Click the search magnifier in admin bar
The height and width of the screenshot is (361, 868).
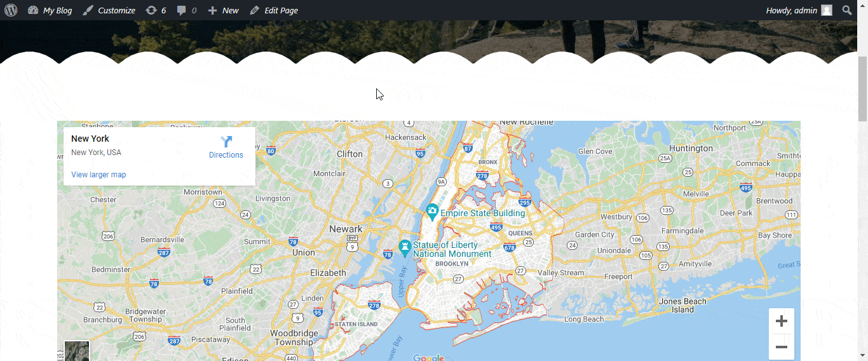click(847, 10)
